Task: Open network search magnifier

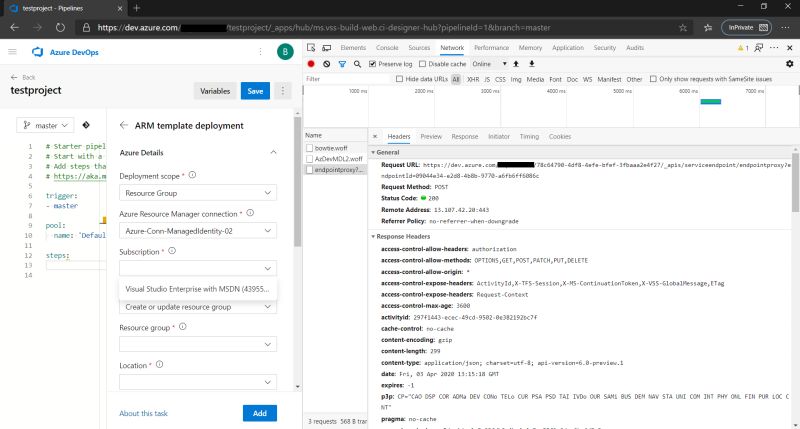Action: [357, 64]
